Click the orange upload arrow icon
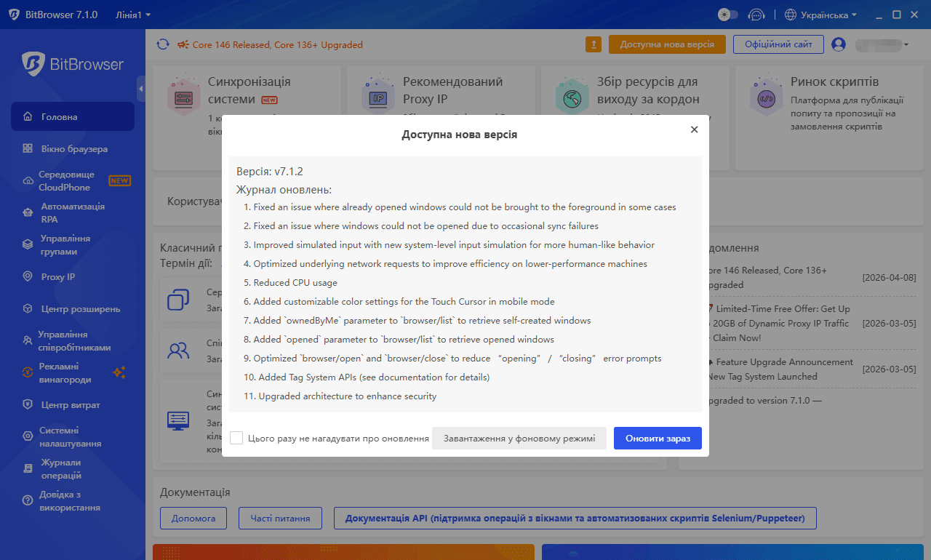Viewport: 931px width, 560px height. [x=594, y=44]
